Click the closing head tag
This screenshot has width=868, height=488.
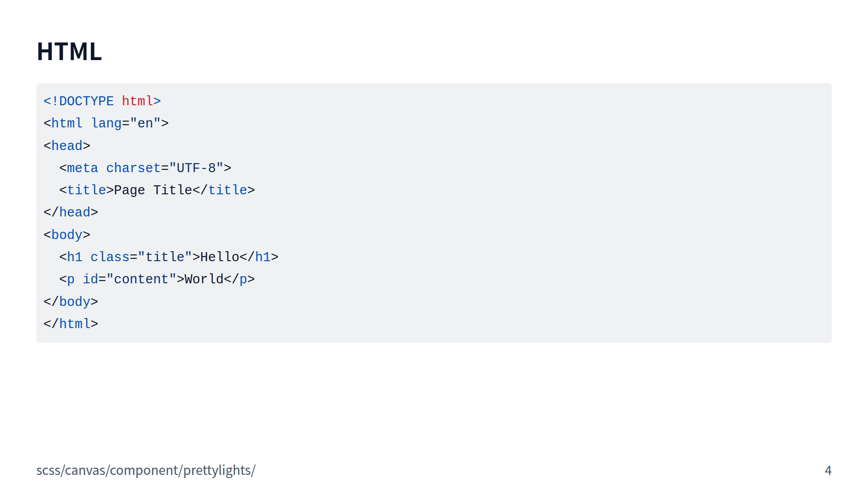(71, 212)
